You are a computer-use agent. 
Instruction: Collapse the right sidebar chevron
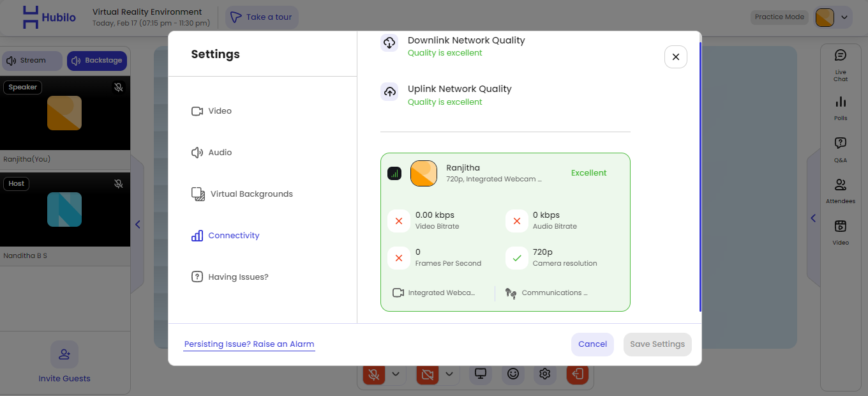(813, 218)
